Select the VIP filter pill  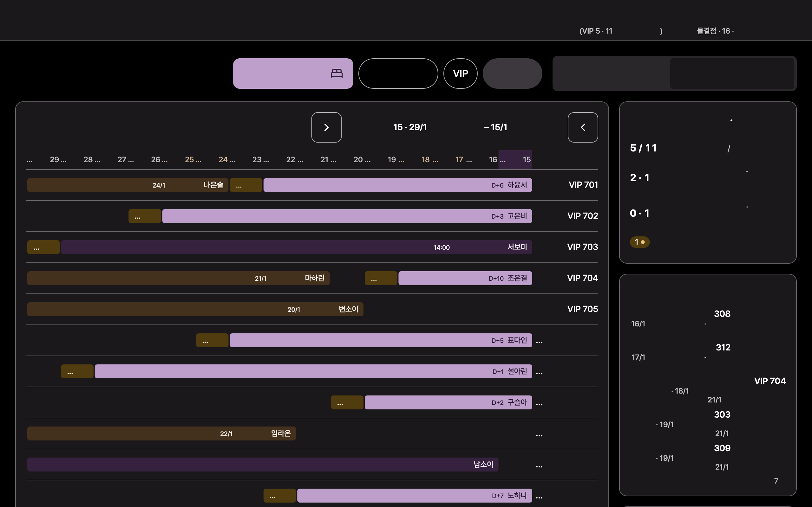coord(460,74)
